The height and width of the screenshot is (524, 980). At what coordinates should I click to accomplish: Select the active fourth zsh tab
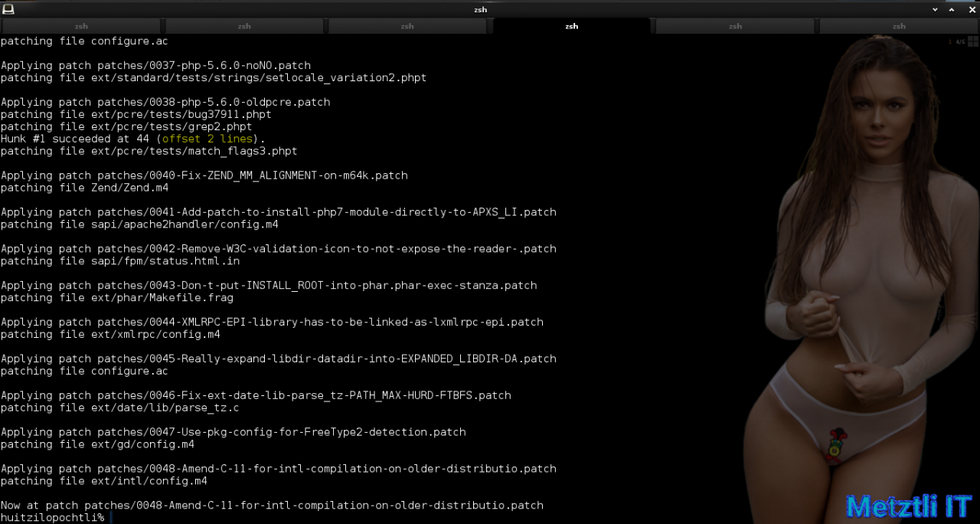point(571,26)
